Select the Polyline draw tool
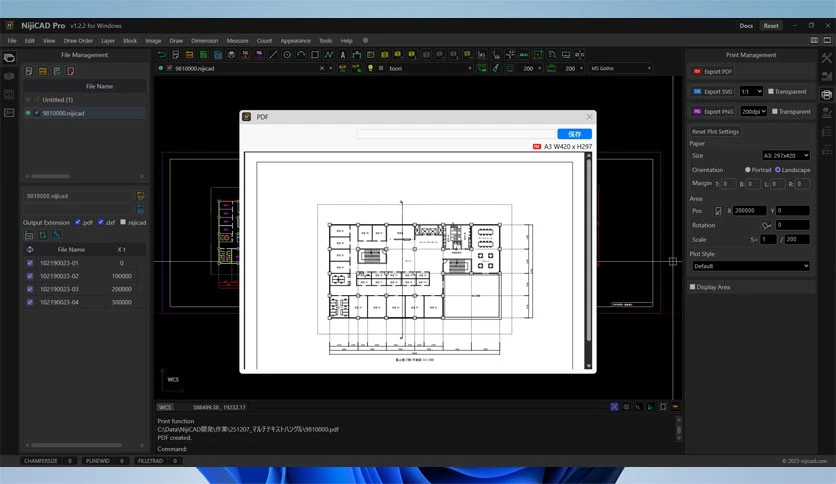The height and width of the screenshot is (484, 836). tap(329, 55)
